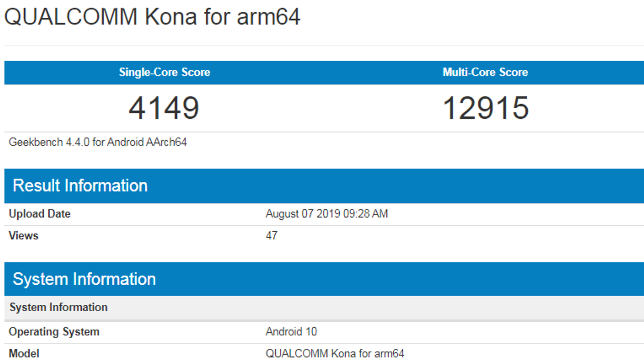This screenshot has width=644, height=362.
Task: Click the Multi-Core Score column header
Action: pos(485,72)
